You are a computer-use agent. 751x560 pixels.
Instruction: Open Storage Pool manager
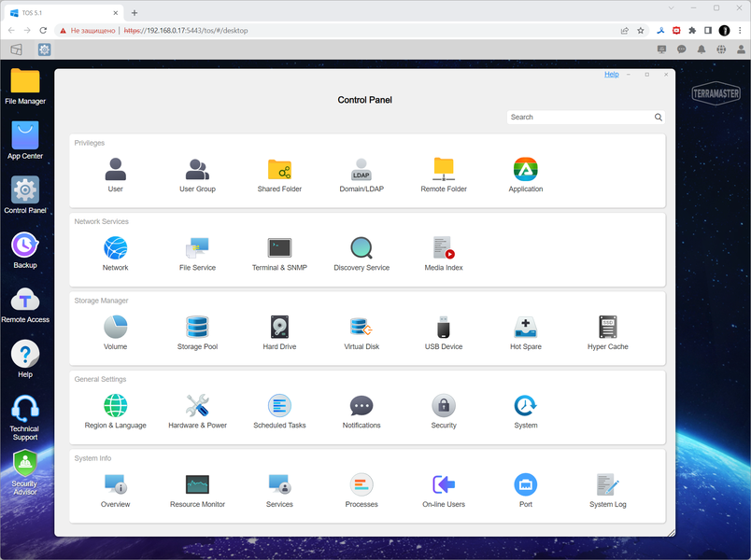(197, 332)
